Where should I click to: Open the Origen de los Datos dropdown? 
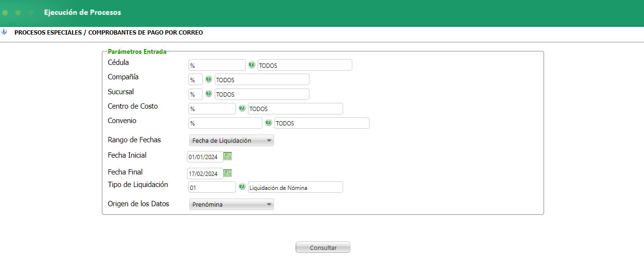coord(232,204)
